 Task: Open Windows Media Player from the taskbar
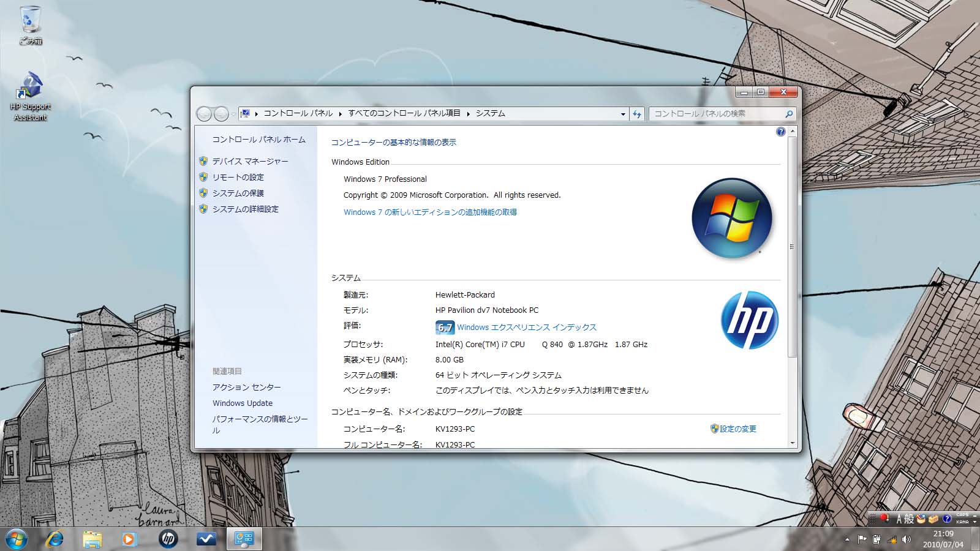pyautogui.click(x=129, y=539)
